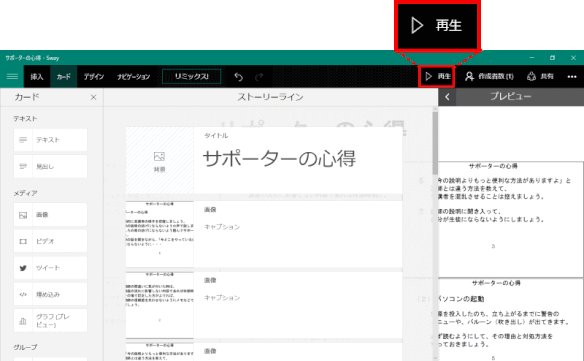
Task: Edit the title サポーターの心得
Action: click(x=279, y=159)
